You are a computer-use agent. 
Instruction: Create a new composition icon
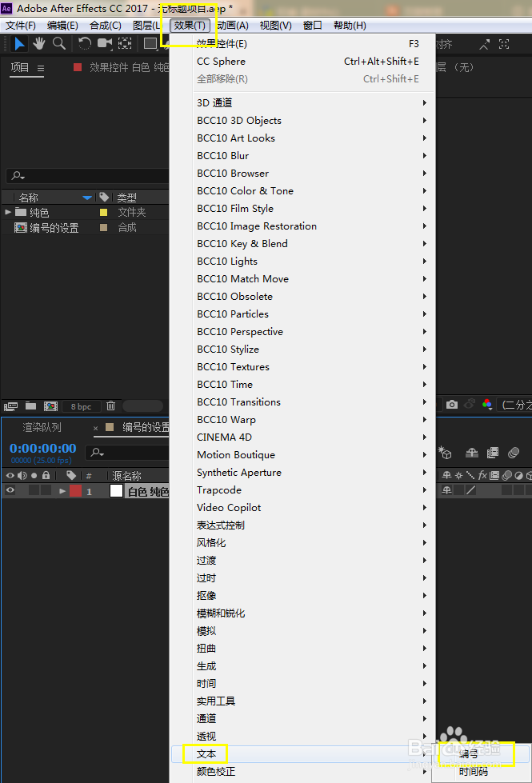pyautogui.click(x=50, y=406)
